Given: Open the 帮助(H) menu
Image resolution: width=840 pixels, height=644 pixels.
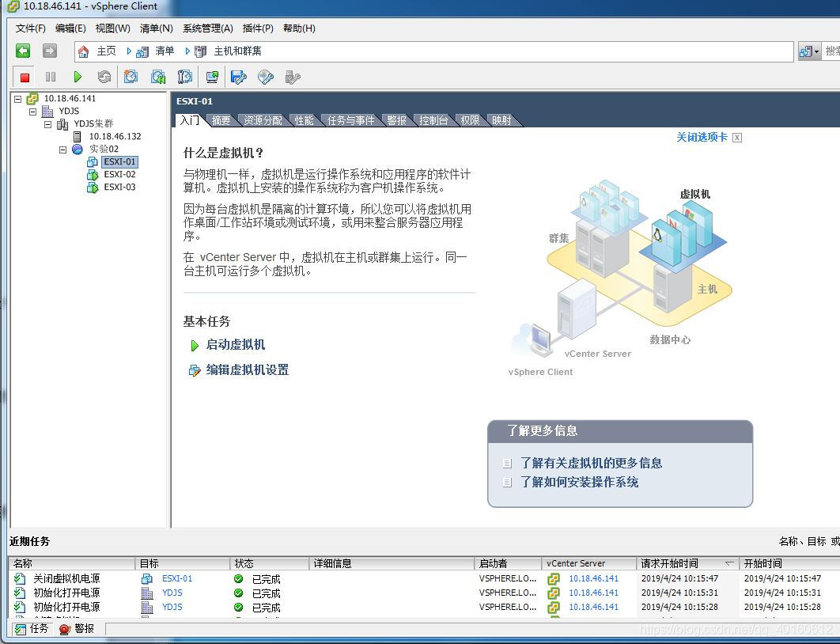Looking at the screenshot, I should click(x=299, y=28).
